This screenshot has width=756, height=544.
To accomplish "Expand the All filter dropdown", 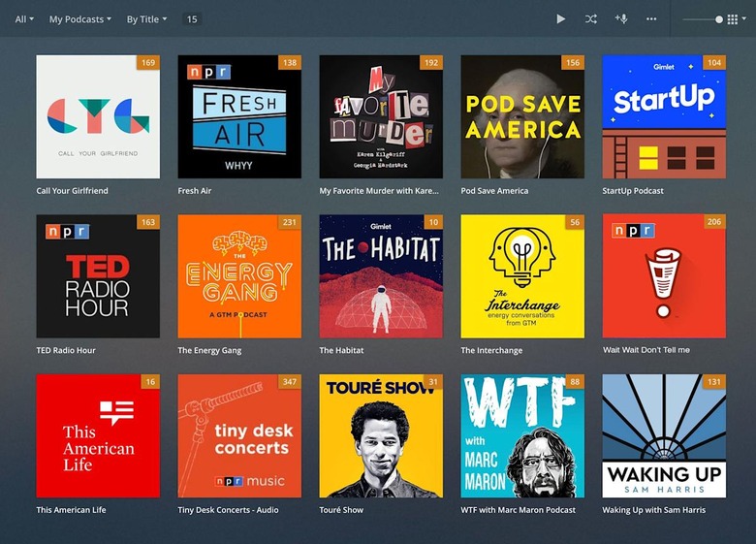I will point(24,19).
